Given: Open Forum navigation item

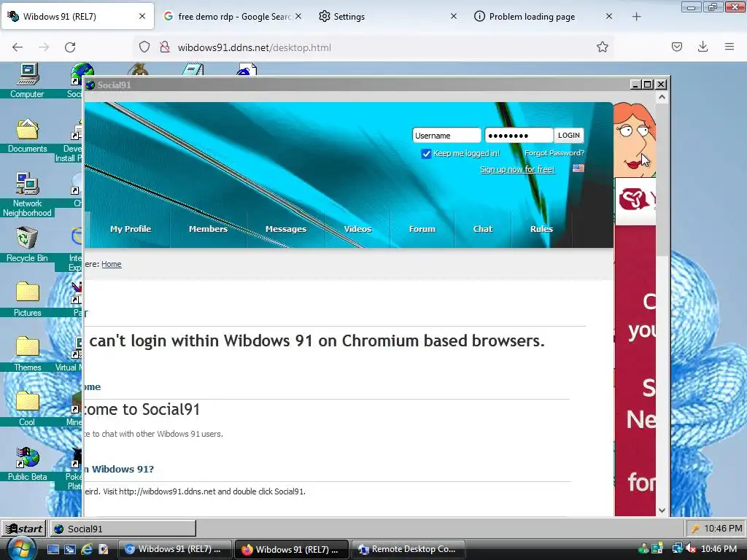Looking at the screenshot, I should pos(422,228).
